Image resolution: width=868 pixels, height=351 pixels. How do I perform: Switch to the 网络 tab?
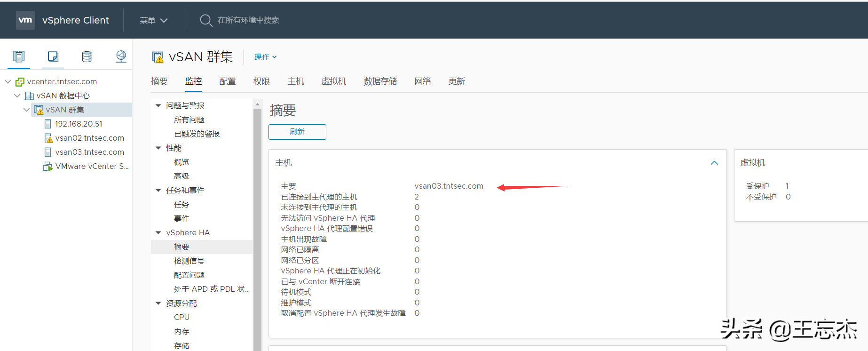click(423, 81)
